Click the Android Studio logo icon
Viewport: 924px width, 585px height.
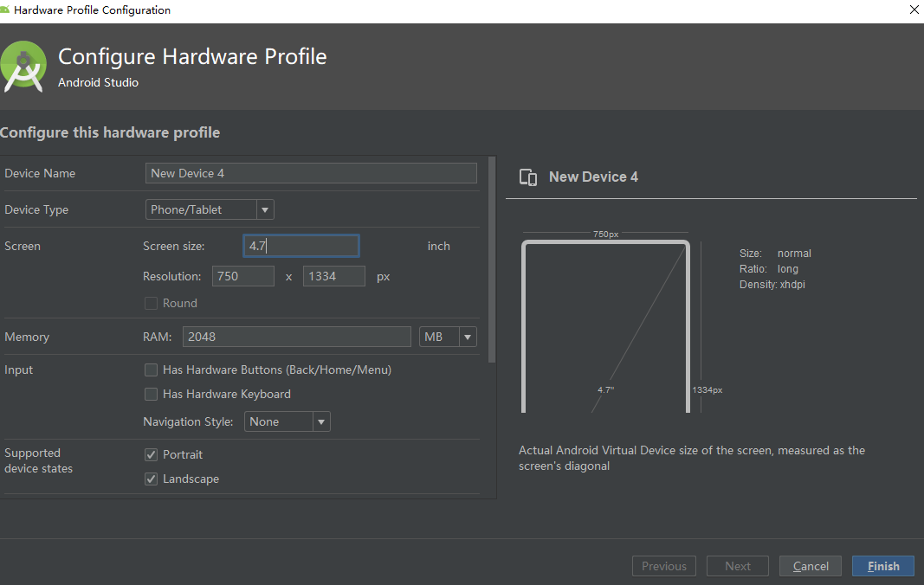(x=23, y=67)
